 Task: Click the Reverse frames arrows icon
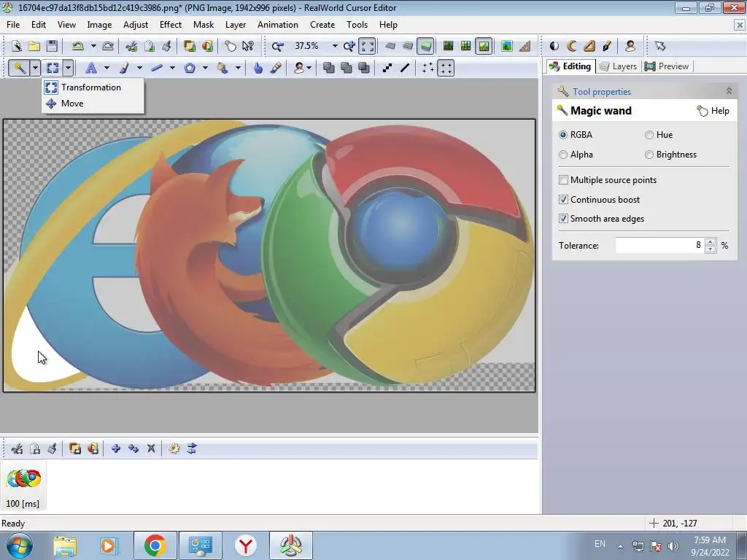pyautogui.click(x=192, y=448)
